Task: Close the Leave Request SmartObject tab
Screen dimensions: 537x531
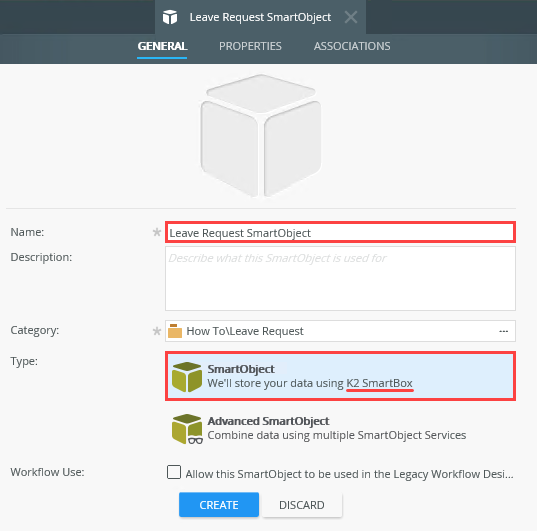Action: tap(351, 17)
